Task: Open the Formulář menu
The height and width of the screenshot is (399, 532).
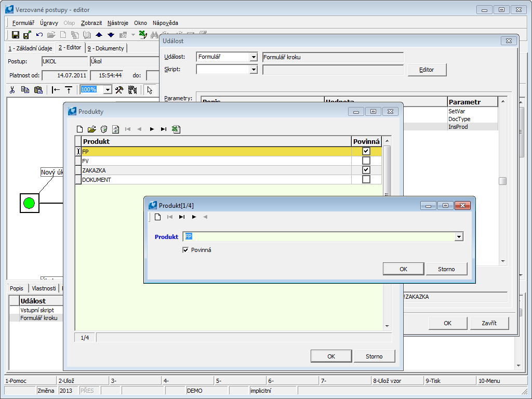Action: [23, 23]
